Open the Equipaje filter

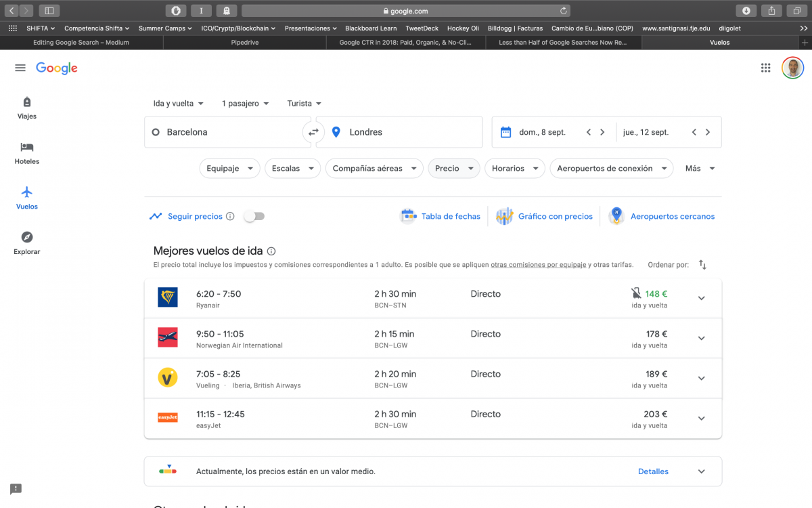pyautogui.click(x=229, y=169)
